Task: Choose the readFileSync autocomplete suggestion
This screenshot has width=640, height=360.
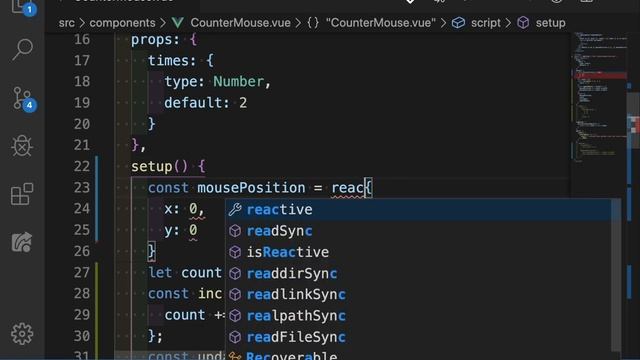Action: pyautogui.click(x=419, y=337)
